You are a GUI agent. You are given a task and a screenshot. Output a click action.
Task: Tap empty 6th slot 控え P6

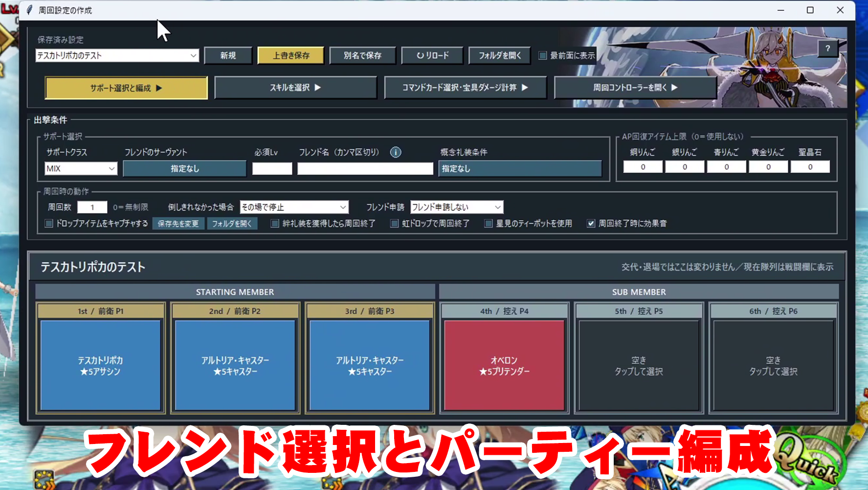pos(773,365)
